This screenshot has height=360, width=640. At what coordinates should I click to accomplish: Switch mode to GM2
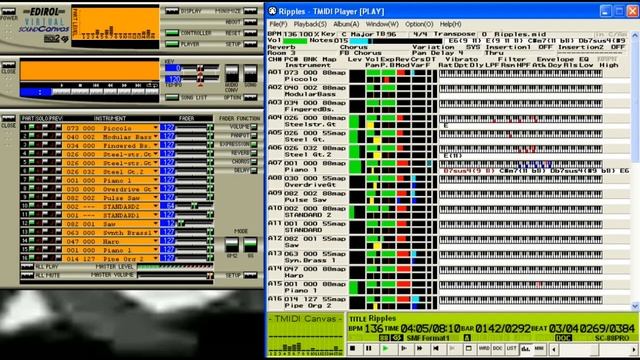pos(231,245)
